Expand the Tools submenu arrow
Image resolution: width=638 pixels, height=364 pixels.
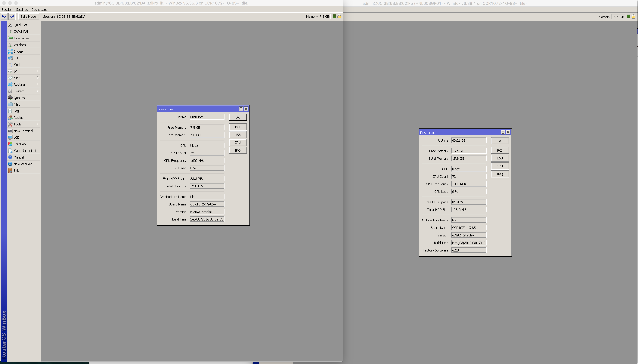coord(37,124)
